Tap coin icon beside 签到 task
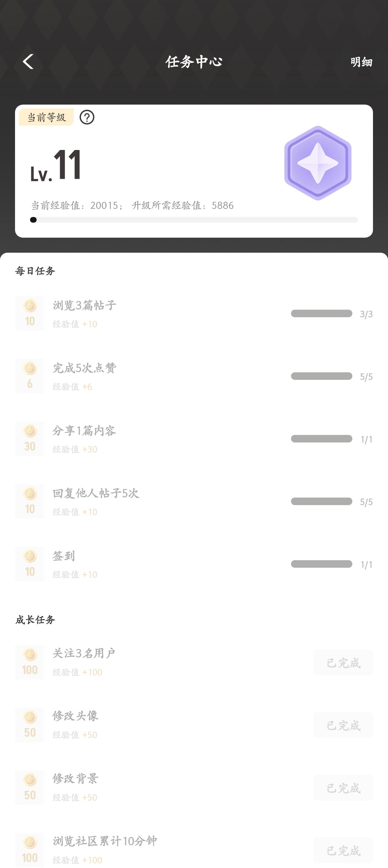This screenshot has width=388, height=868. pos(30,564)
